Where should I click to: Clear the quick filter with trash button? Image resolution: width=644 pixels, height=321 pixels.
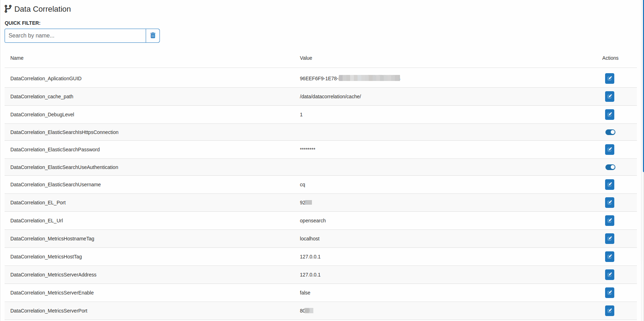point(153,36)
